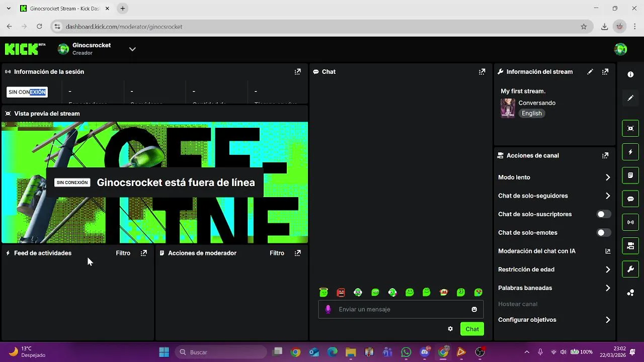Click the SIN CONEXIÓN status badge in session info
The width and height of the screenshot is (644, 362).
click(27, 92)
